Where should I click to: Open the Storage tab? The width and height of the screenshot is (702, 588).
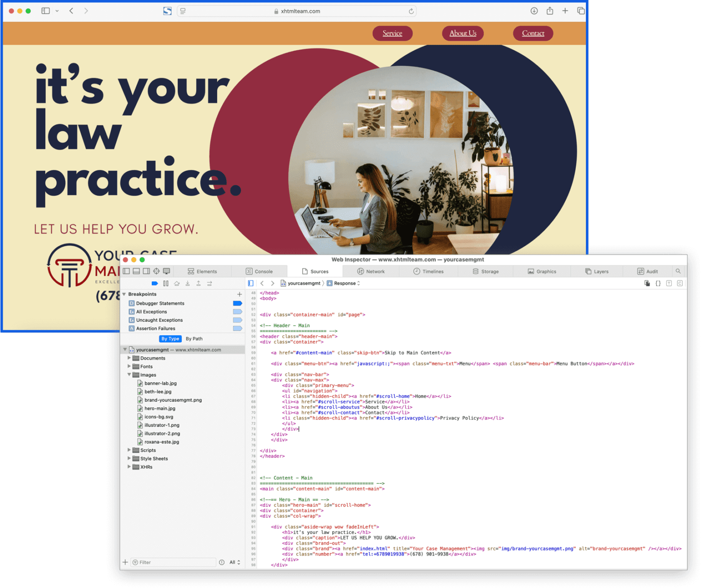pyautogui.click(x=486, y=271)
